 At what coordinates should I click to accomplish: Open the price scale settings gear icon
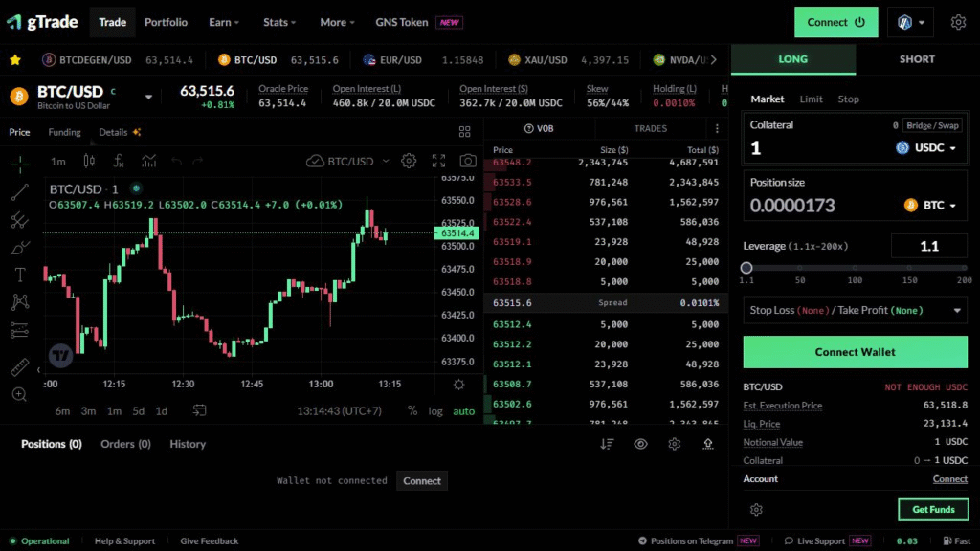[458, 385]
